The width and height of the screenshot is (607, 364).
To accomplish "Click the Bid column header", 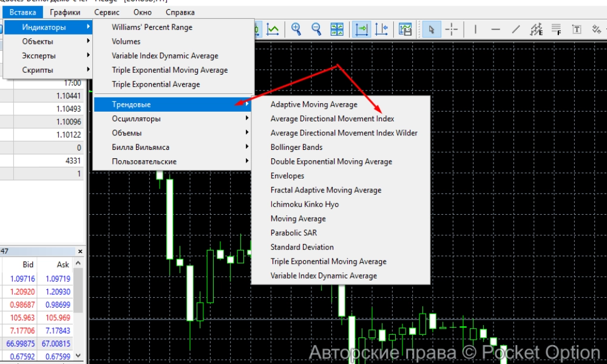I will 28,265.
